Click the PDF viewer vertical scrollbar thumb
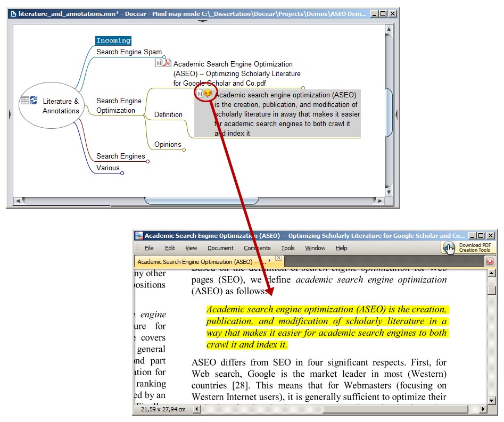Image resolution: width=504 pixels, height=422 pixels. coord(491,290)
